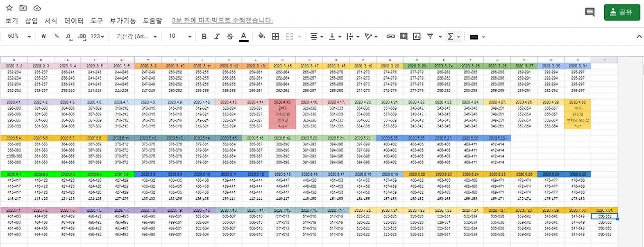
Task: Select the cell reading 국회의원
Action: coord(282,114)
